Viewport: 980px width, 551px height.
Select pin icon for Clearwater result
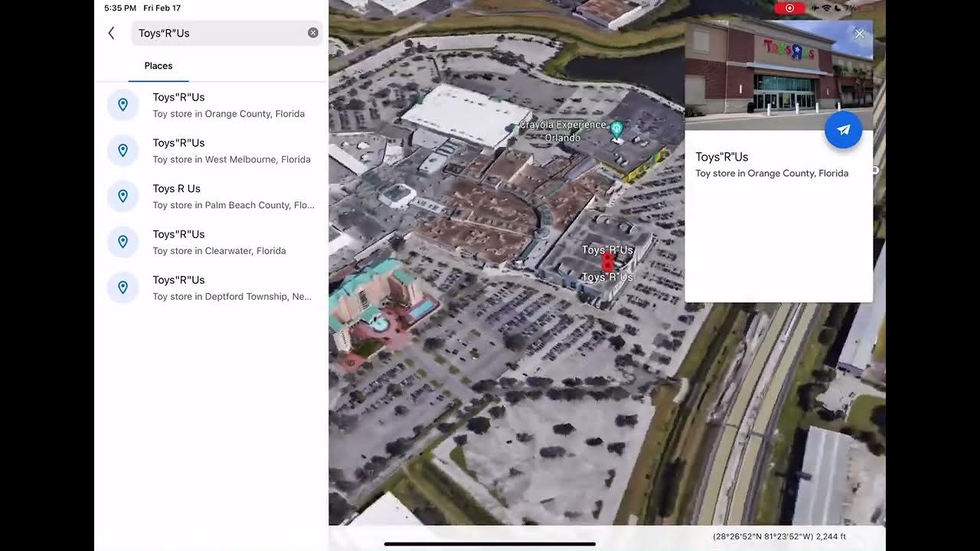122,242
